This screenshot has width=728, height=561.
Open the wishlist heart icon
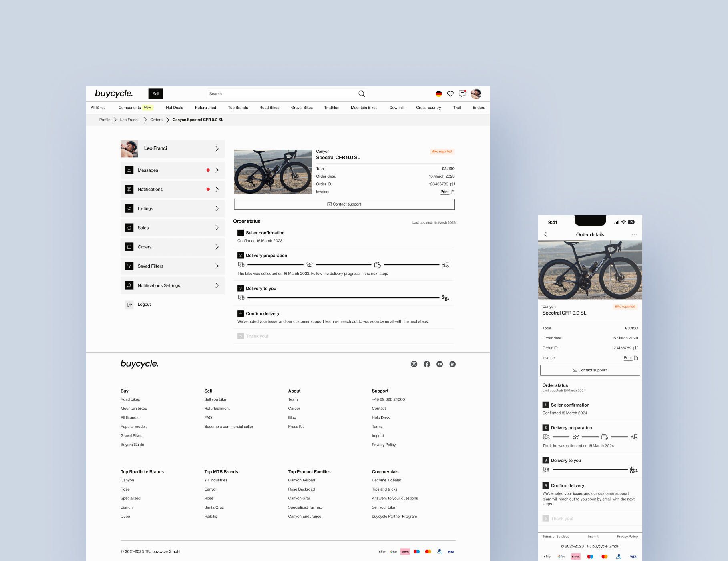[x=450, y=94]
